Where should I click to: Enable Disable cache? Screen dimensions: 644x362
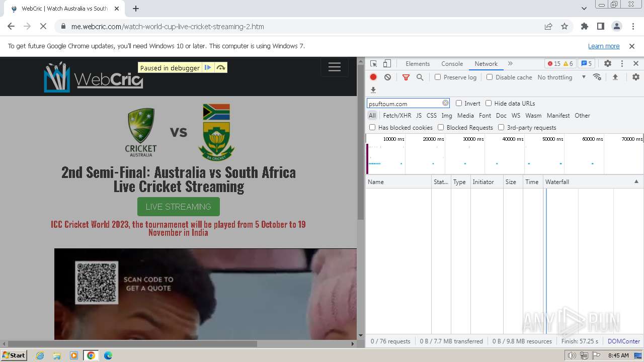[490, 77]
